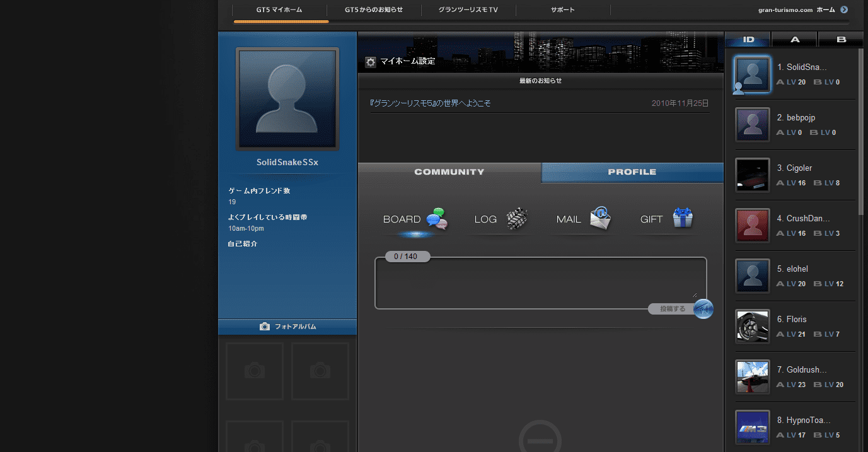
Task: Open the LOG tire tracks icon
Action: [517, 218]
